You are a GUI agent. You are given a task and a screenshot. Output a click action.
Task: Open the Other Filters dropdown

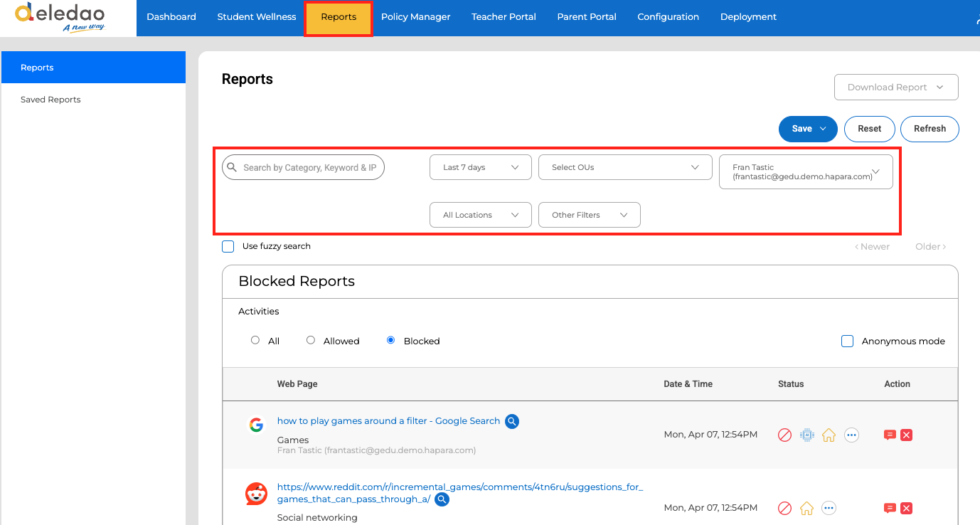(x=590, y=215)
